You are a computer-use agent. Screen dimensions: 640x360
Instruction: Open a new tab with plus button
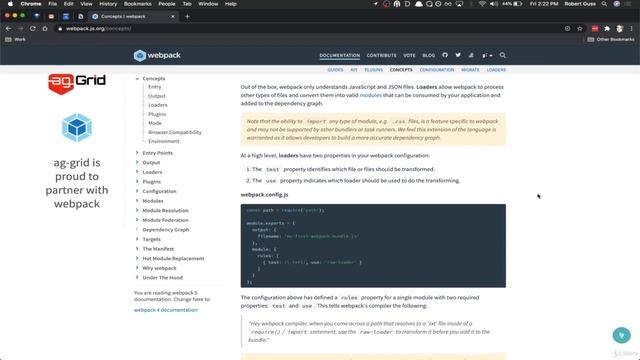click(187, 16)
